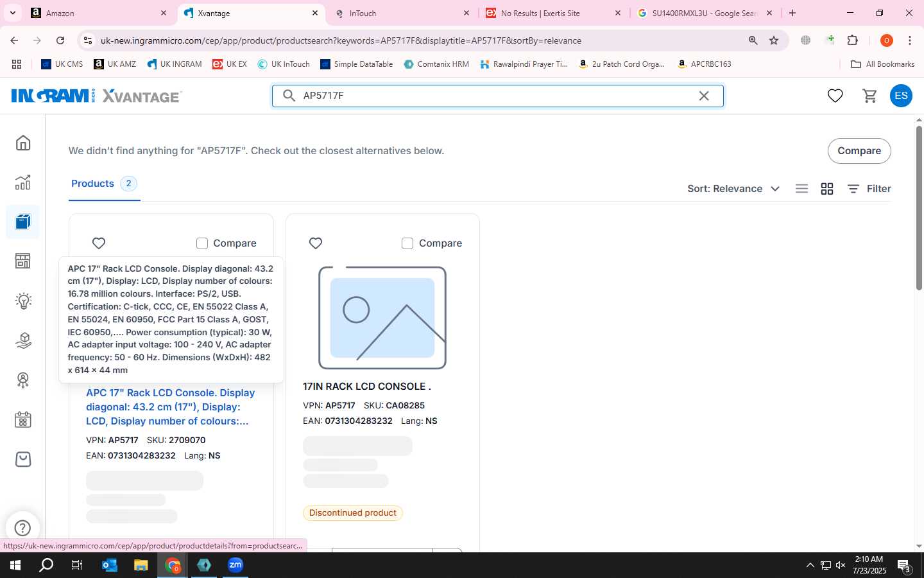
Task: Open the lightbulb insights icon in sidebar
Action: tap(23, 301)
